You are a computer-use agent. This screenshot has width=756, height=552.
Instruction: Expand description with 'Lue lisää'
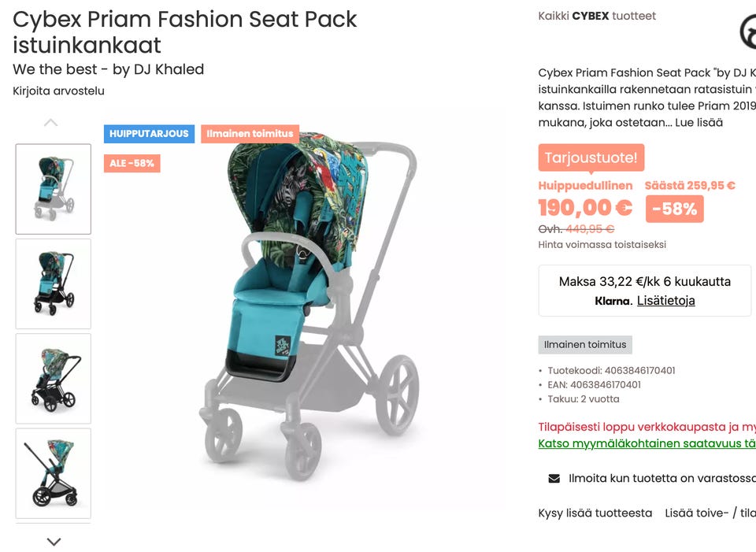[699, 123]
